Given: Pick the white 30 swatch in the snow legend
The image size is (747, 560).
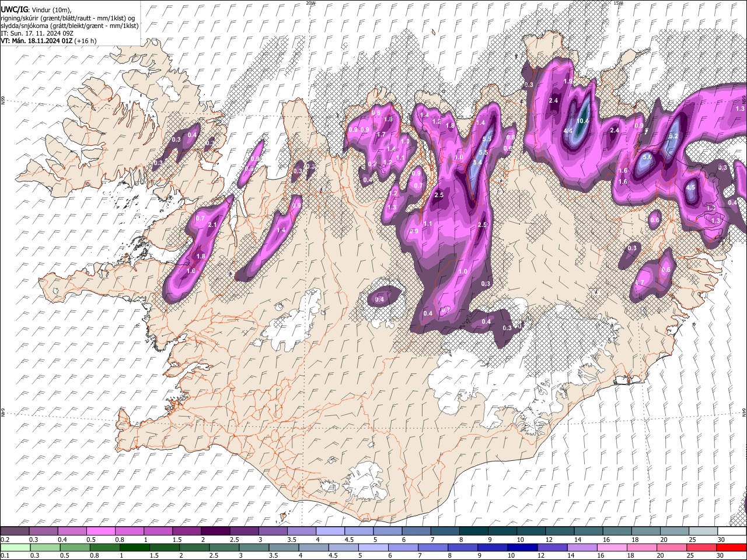Looking at the screenshot, I should [x=732, y=531].
